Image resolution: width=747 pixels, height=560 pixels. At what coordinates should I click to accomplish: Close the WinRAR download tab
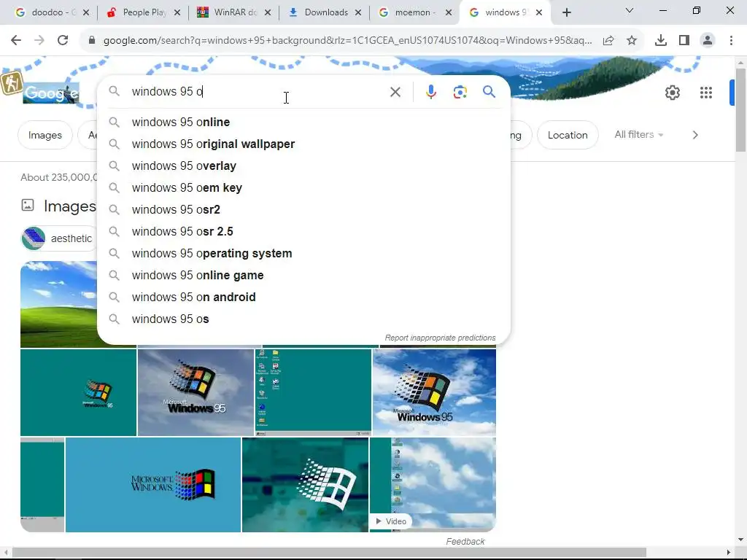coord(268,13)
